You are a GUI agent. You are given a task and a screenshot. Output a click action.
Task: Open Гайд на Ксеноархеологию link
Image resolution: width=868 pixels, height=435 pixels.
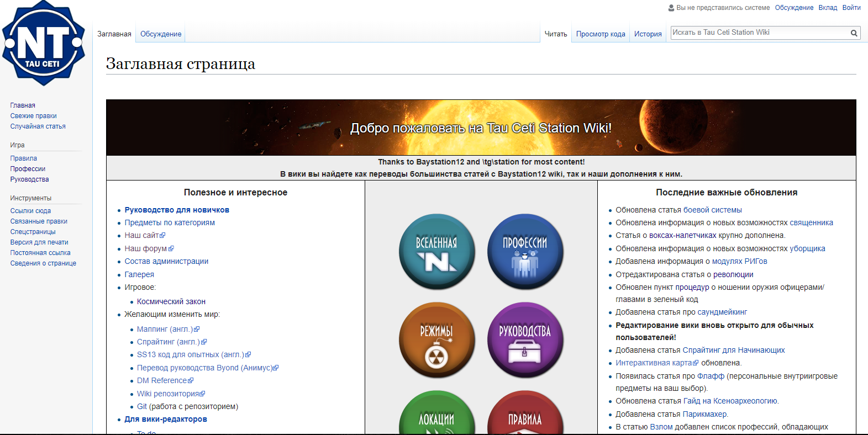(x=731, y=401)
